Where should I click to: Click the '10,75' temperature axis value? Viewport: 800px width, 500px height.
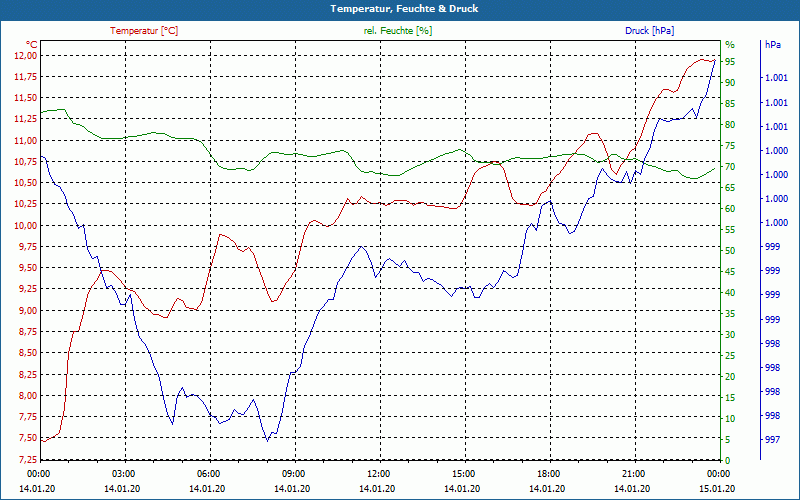point(27,161)
